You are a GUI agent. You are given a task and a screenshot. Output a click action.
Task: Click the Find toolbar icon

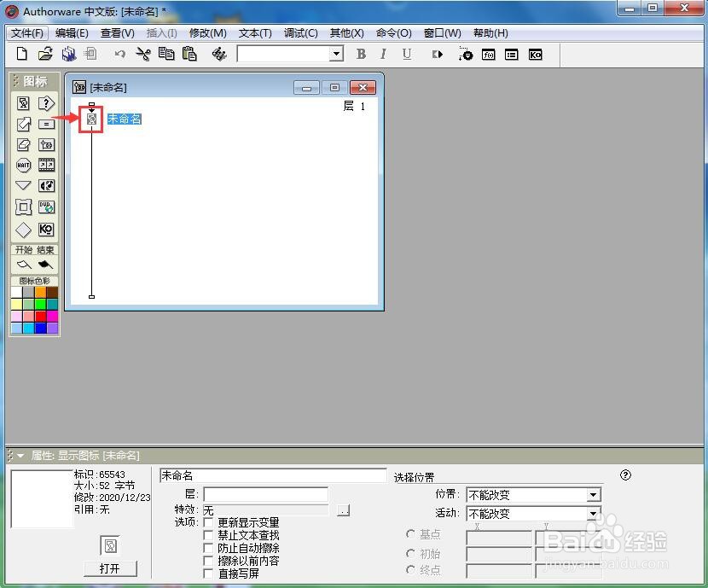219,55
